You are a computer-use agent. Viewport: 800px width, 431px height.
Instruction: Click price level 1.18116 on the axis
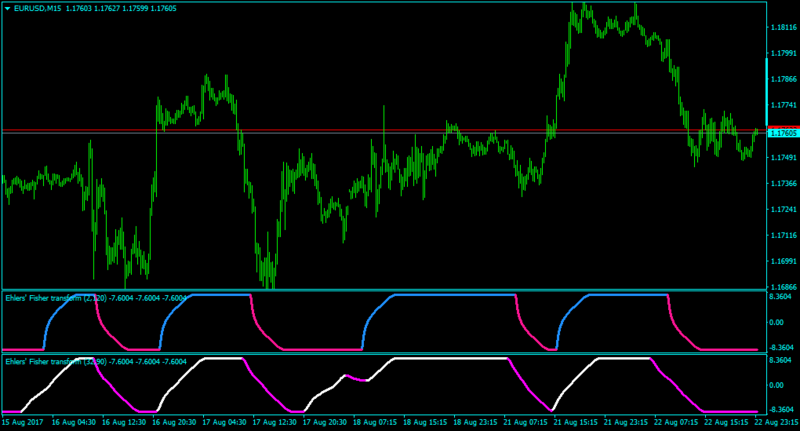[x=784, y=27]
